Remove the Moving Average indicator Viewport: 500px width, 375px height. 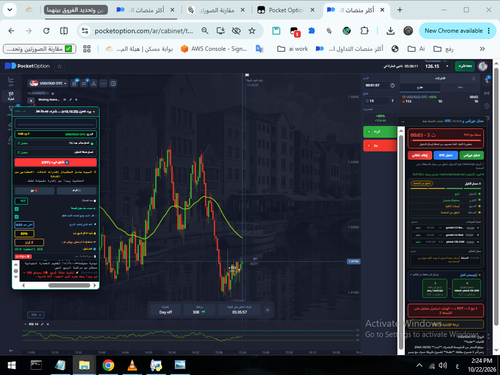click(x=76, y=100)
